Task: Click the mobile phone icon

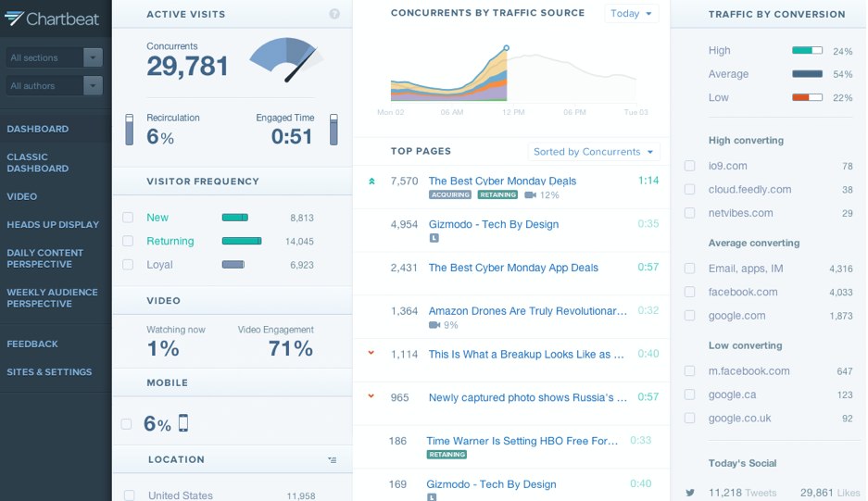Action: [x=183, y=423]
